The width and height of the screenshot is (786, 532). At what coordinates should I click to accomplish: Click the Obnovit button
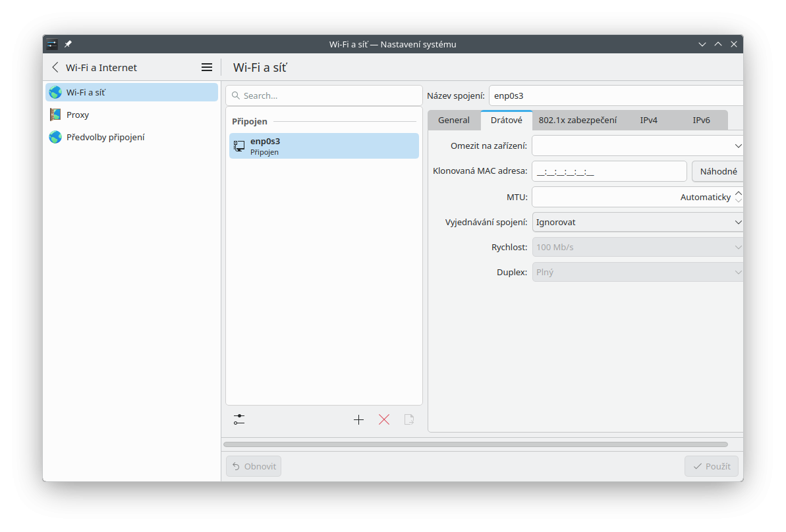[254, 466]
